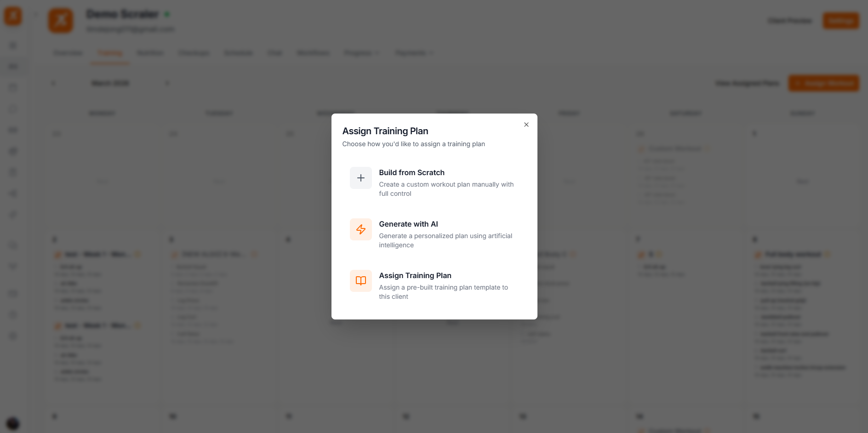Expand the Payments dropdown tab
This screenshot has height=433, width=868.
413,52
